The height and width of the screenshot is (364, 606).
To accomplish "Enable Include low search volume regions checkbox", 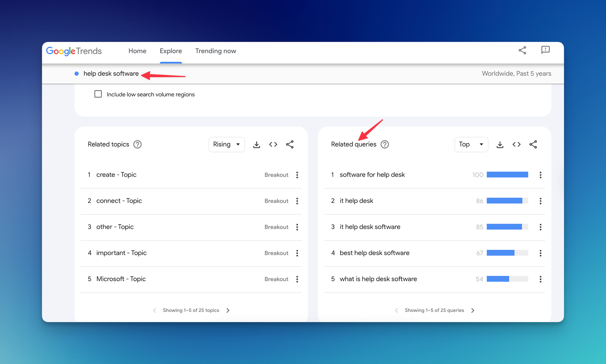I will (98, 94).
